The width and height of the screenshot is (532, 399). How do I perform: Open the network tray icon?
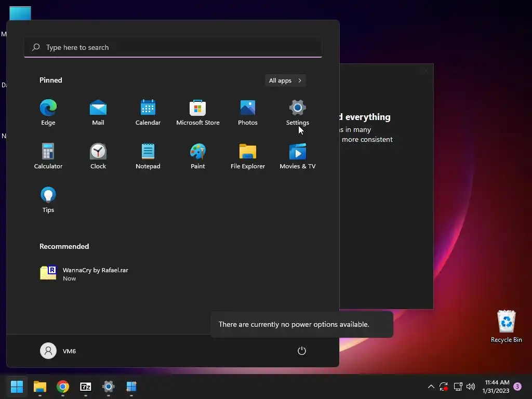(458, 387)
